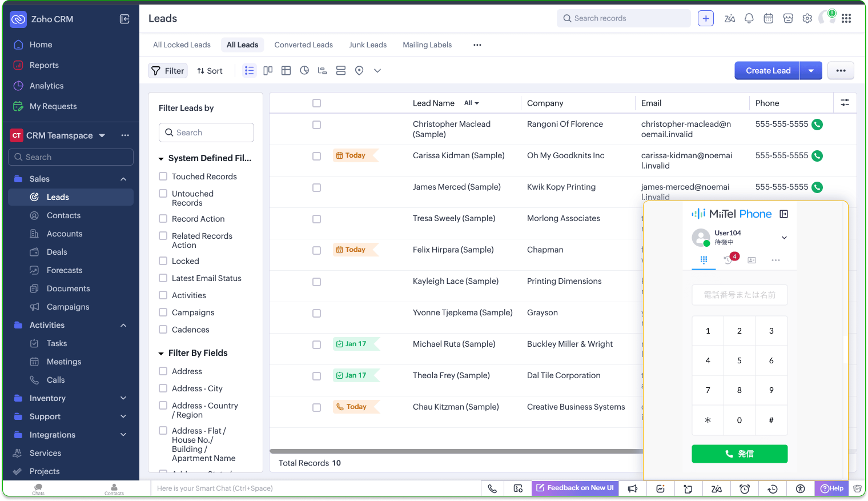Click call icon next to Christopher Maclead's phone

pyautogui.click(x=817, y=125)
